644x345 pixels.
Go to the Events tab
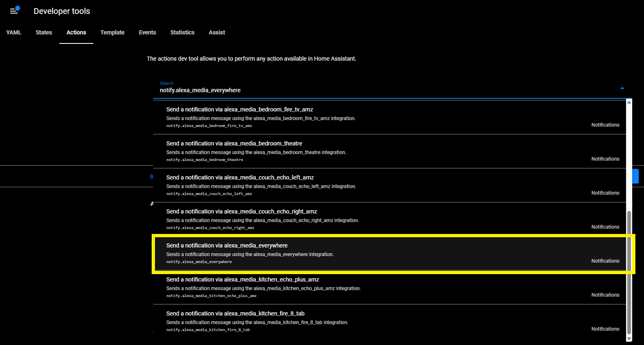point(148,32)
